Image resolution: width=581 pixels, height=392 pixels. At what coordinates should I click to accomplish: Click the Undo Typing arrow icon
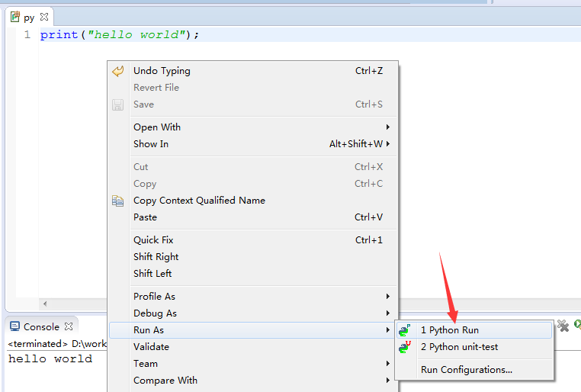(118, 71)
